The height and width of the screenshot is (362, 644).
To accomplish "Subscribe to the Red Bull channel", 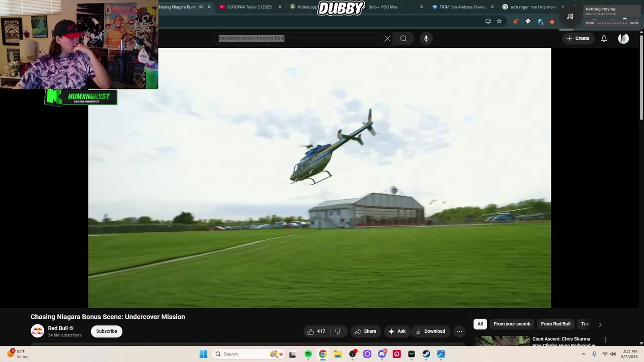I will 107,331.
